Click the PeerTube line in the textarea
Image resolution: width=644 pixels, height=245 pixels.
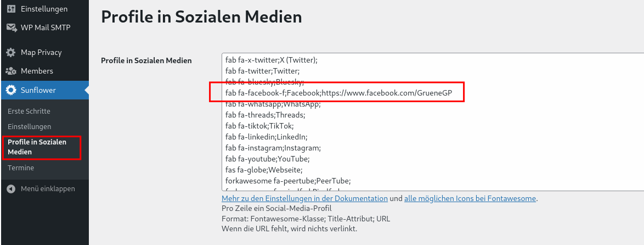pos(287,181)
